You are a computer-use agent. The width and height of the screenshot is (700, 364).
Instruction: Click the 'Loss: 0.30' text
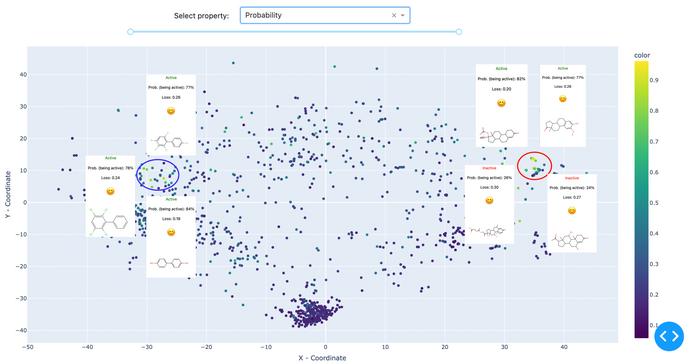click(489, 188)
